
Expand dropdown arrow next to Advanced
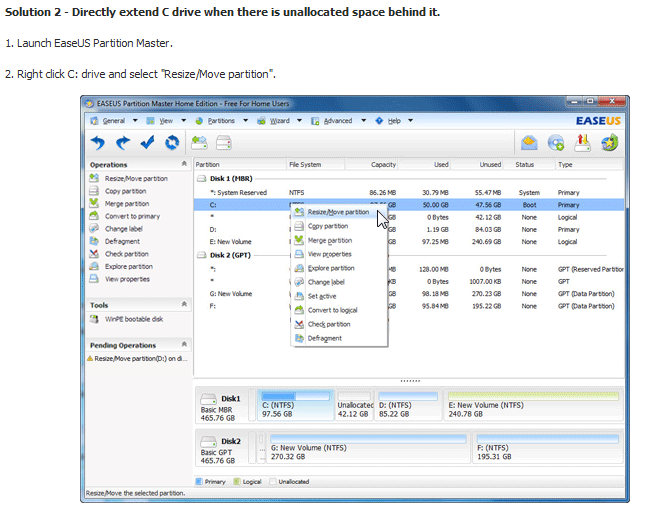coord(363,121)
